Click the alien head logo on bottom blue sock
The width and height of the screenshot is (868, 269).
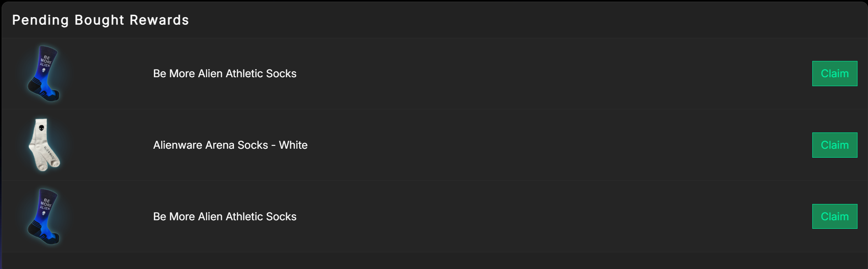pyautogui.click(x=44, y=214)
